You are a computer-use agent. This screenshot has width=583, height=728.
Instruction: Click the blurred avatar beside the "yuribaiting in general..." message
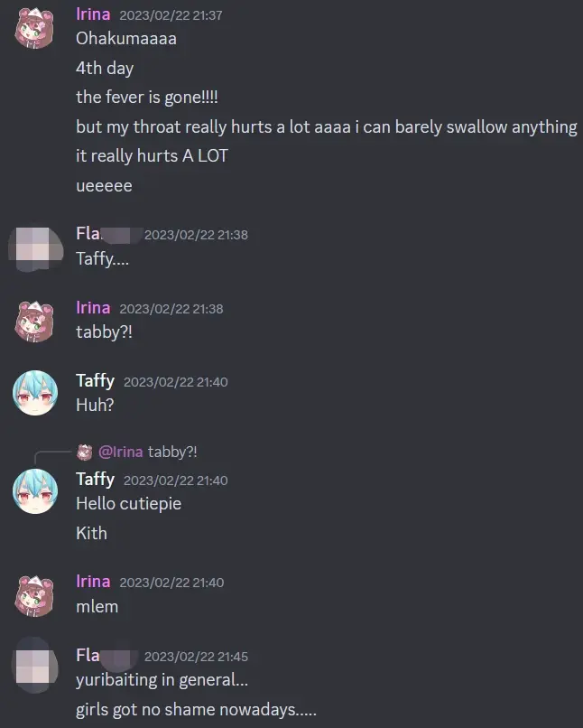(x=36, y=667)
